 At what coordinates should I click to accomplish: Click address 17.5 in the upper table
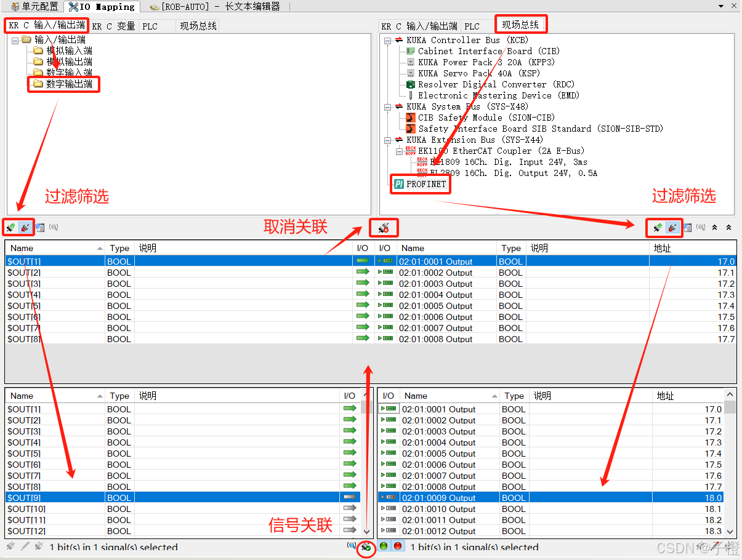point(726,317)
